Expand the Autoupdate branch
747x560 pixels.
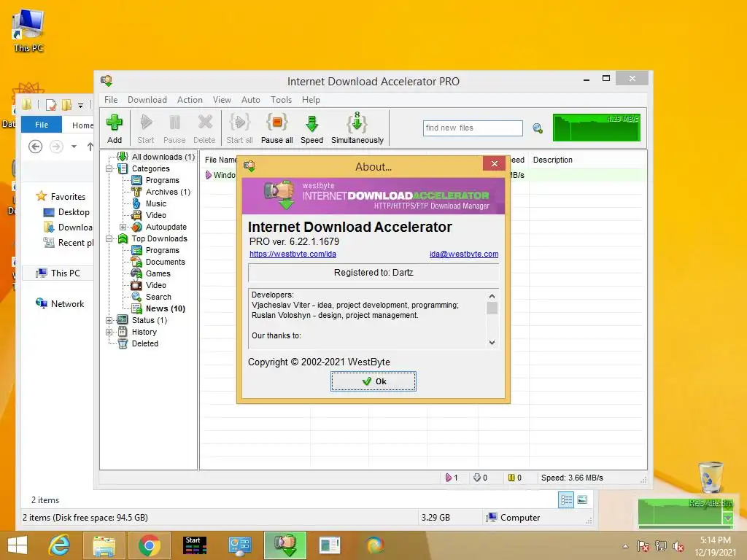click(123, 227)
